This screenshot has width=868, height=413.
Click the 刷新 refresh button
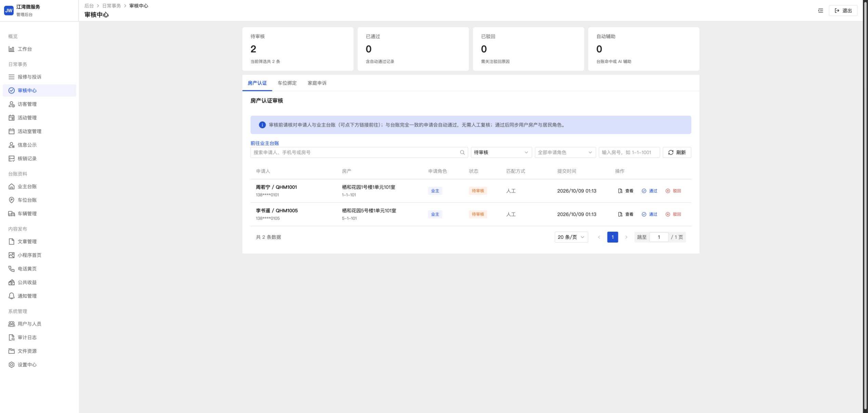677,153
